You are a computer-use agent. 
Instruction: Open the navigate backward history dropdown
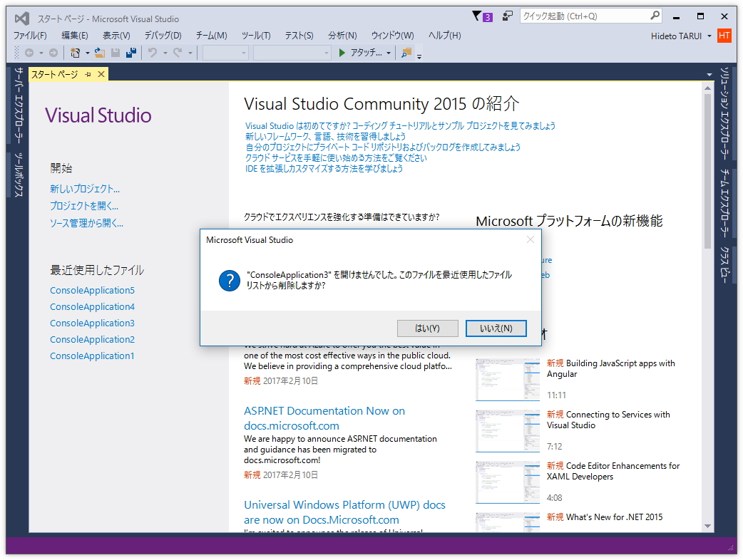41,53
